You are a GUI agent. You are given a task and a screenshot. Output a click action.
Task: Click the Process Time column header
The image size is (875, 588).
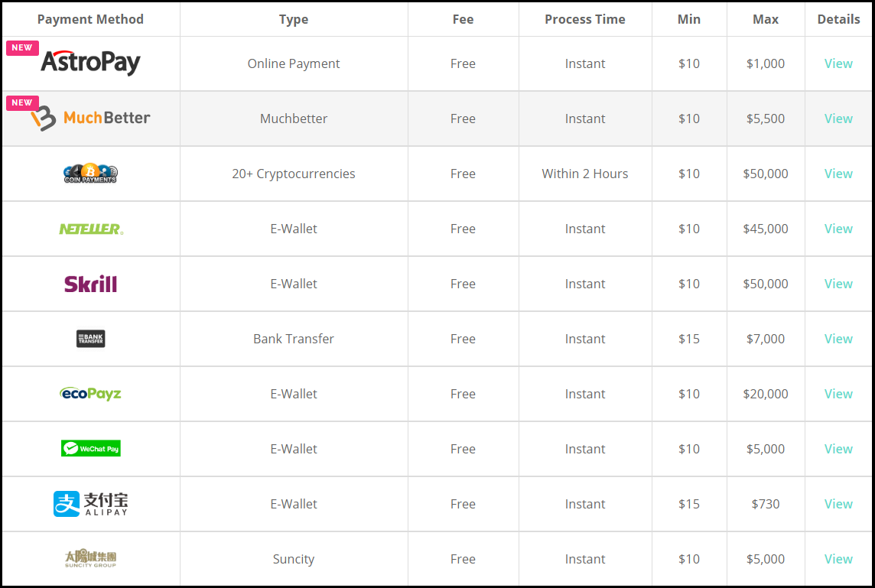[585, 20]
